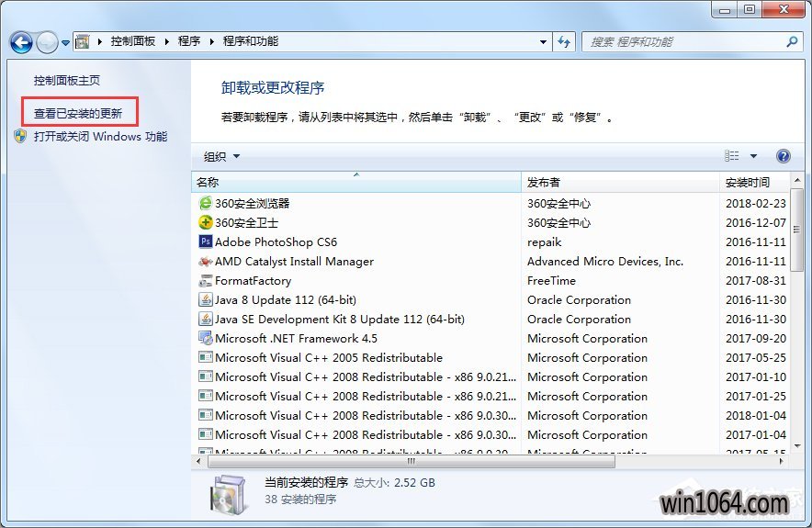Click the shield icon beside Windows 功能
Viewport: 812px width, 528px height.
tap(20, 136)
